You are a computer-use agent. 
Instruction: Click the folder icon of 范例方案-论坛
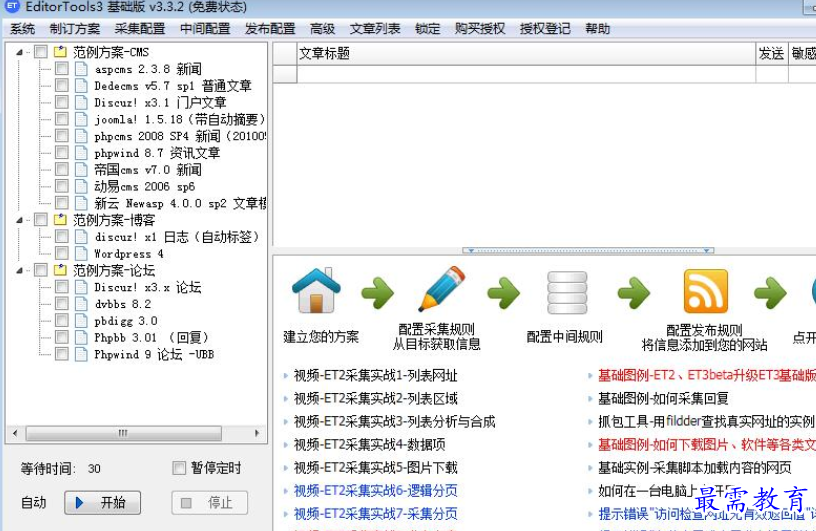61,270
